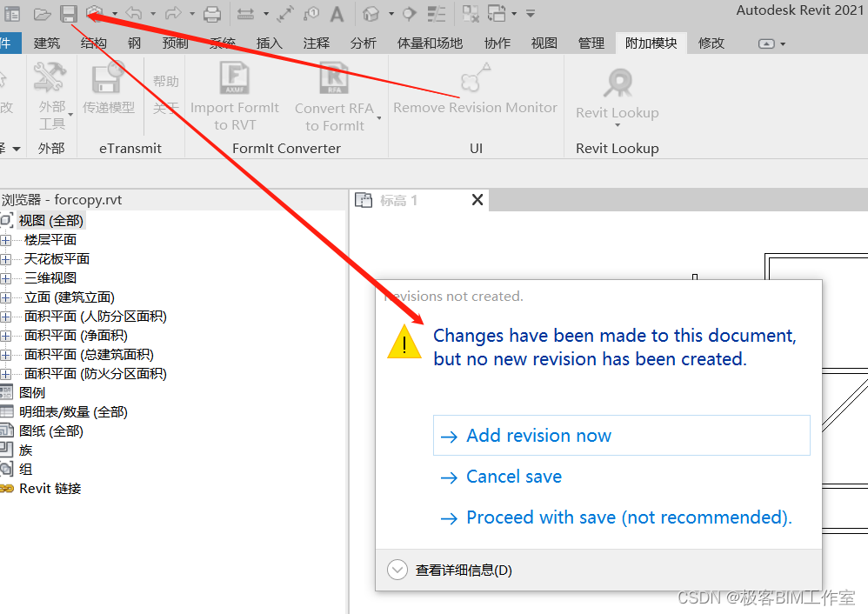Image resolution: width=868 pixels, height=614 pixels.
Task: Click Remove Revision Monitor icon
Action: coord(476,77)
